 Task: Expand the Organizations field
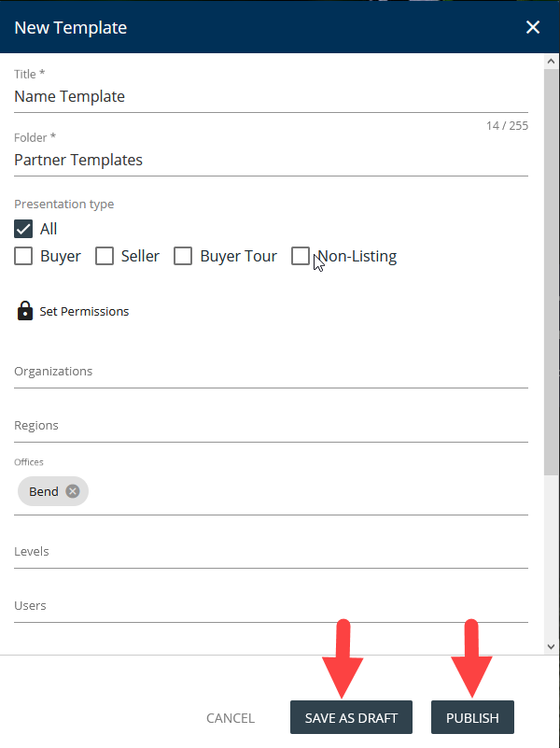pyautogui.click(x=271, y=372)
